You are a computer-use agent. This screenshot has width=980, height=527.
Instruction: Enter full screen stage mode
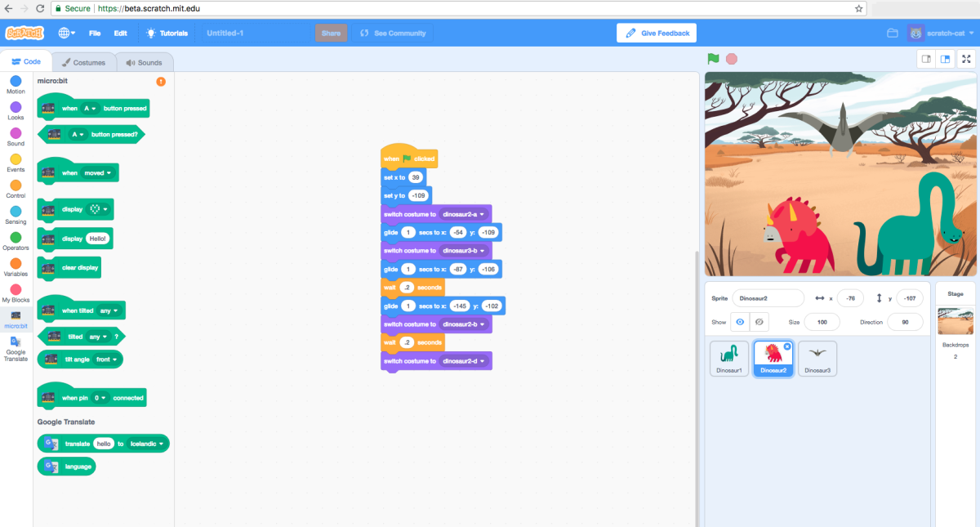[x=966, y=58]
